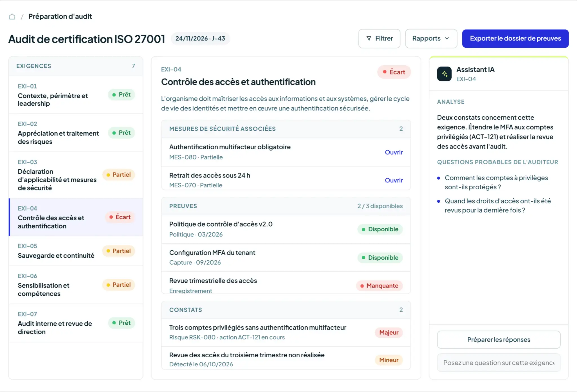Focus the question input field
The width and height of the screenshot is (577, 392).
point(498,363)
